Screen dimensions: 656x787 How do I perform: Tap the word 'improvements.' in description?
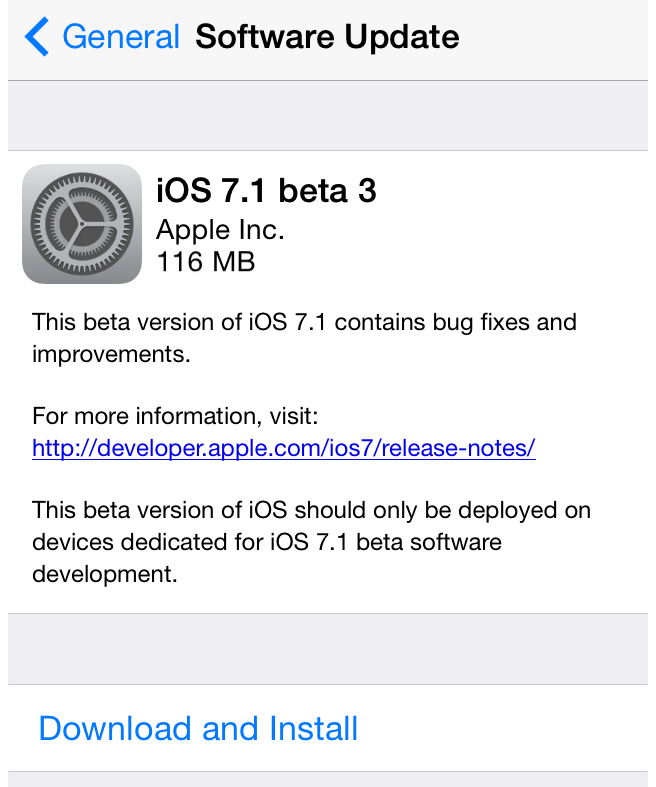(x=111, y=354)
